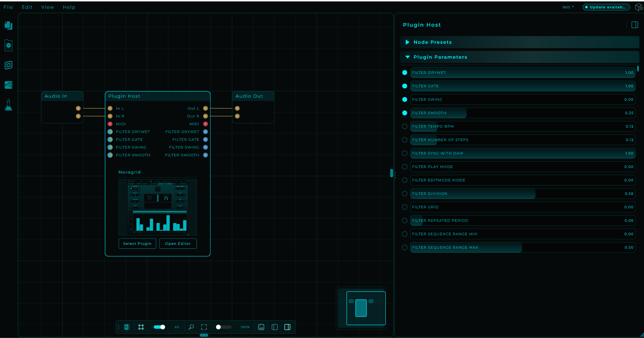Screen dimensions: 644x338
Task: Click the drag handle dots on bottom toolbar
Action: (118, 327)
